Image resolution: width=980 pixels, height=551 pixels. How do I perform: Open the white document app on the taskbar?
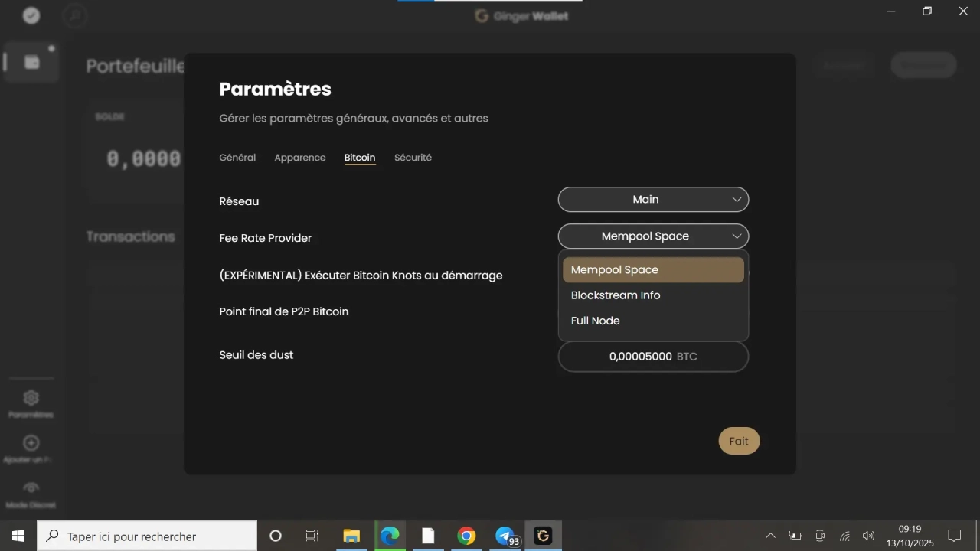point(428,536)
